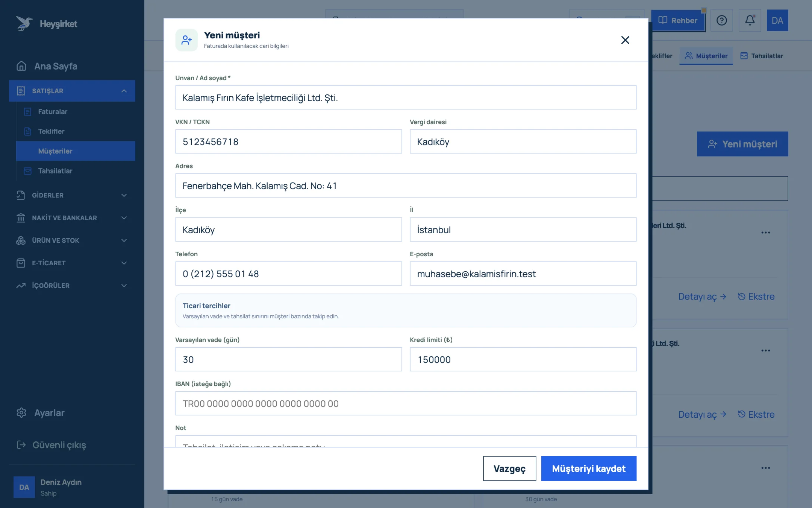Screen dimensions: 812x508
Task: Click the Ayarlar gear icon
Action: tap(21, 413)
